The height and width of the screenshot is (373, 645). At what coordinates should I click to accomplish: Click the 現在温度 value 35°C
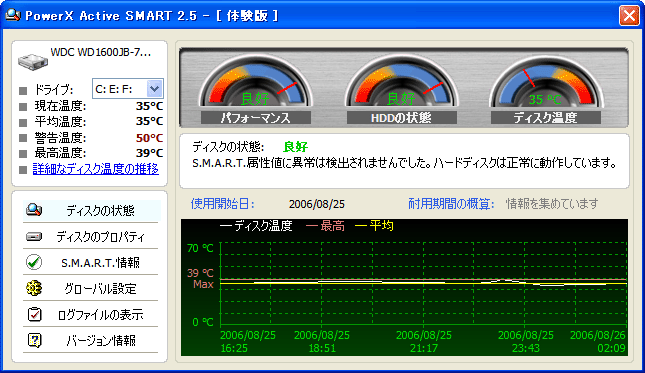point(149,106)
